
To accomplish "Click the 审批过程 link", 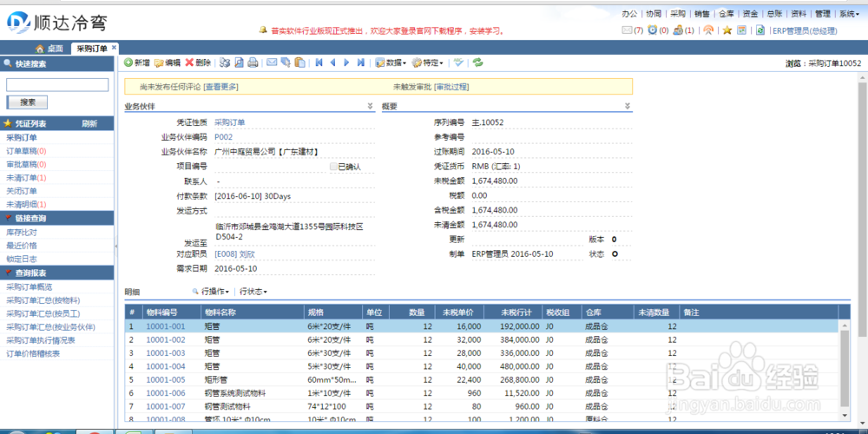I will [451, 87].
